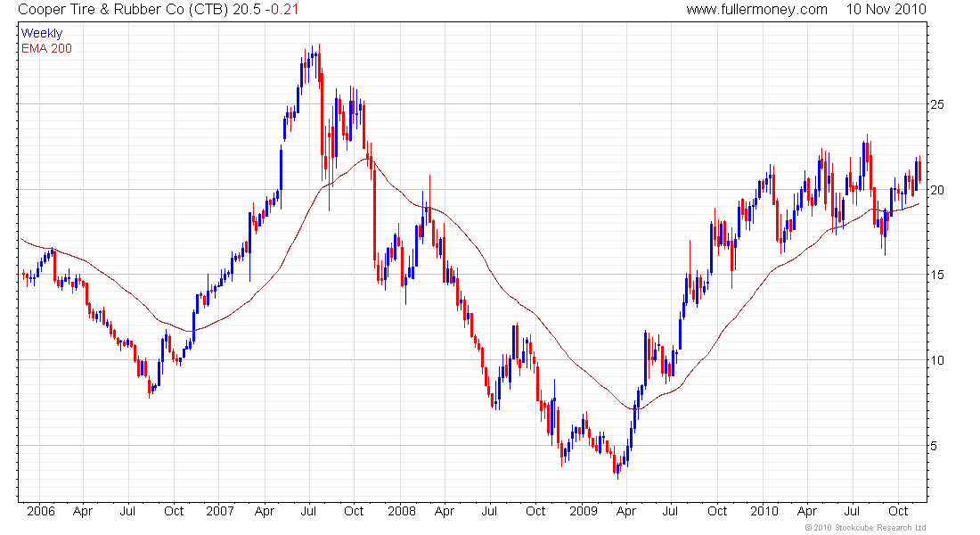Click the x-axis year label '2009'

click(x=584, y=511)
